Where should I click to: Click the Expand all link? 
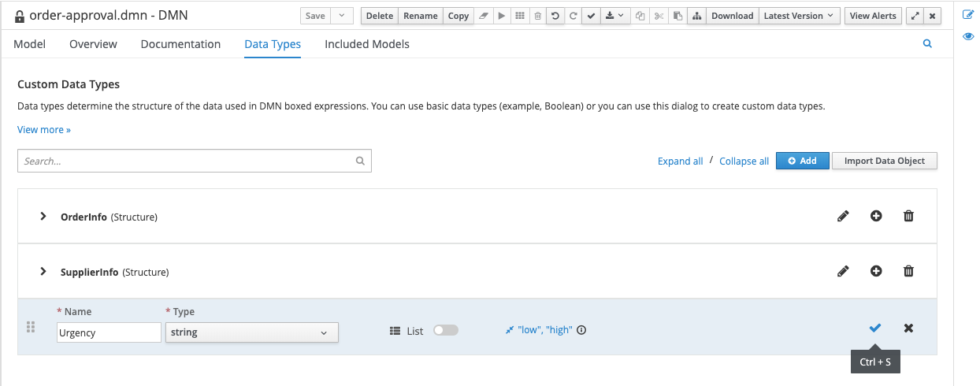(x=681, y=161)
